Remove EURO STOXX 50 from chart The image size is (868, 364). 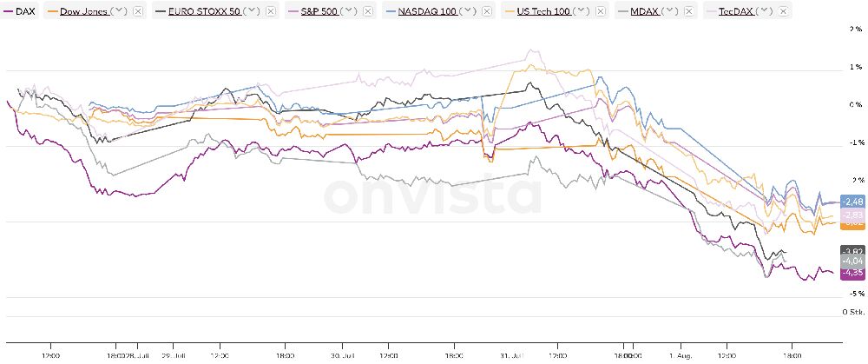tap(271, 11)
